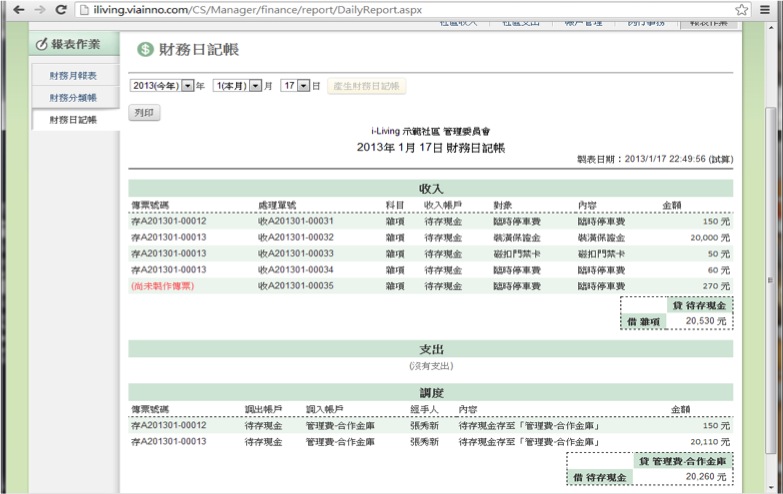Click 存A201301-00012 in the 調度 table
Screen dimensions: 783x494
pos(169,426)
